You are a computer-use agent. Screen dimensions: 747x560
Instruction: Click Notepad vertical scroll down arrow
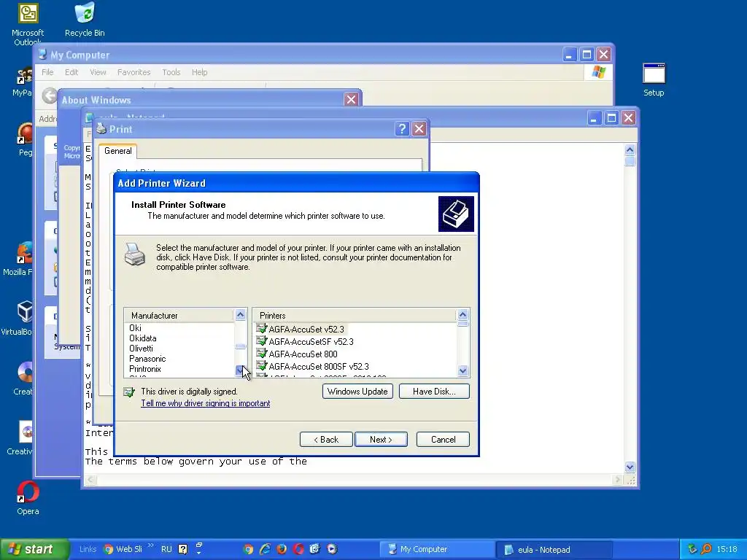click(x=630, y=467)
